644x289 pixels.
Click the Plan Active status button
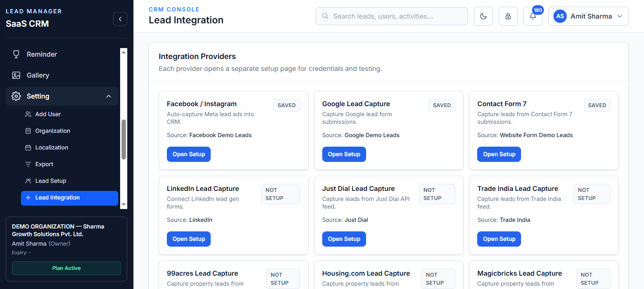click(66, 268)
